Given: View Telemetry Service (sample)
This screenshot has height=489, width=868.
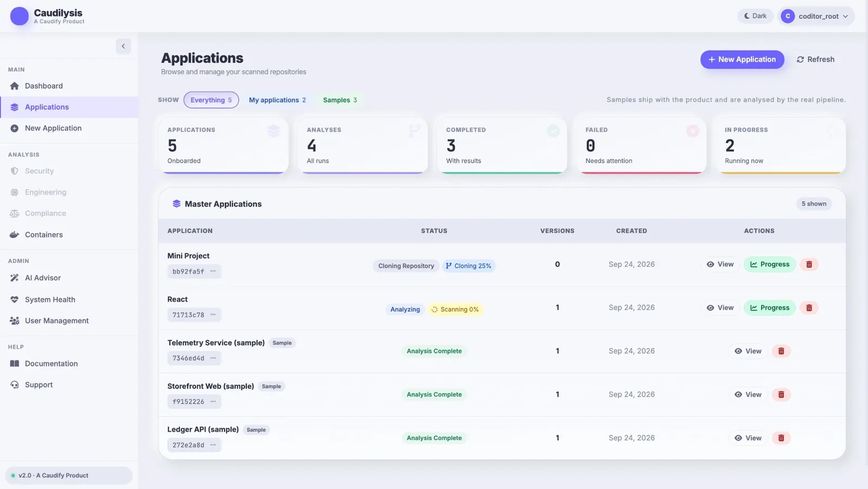Looking at the screenshot, I should [x=748, y=351].
